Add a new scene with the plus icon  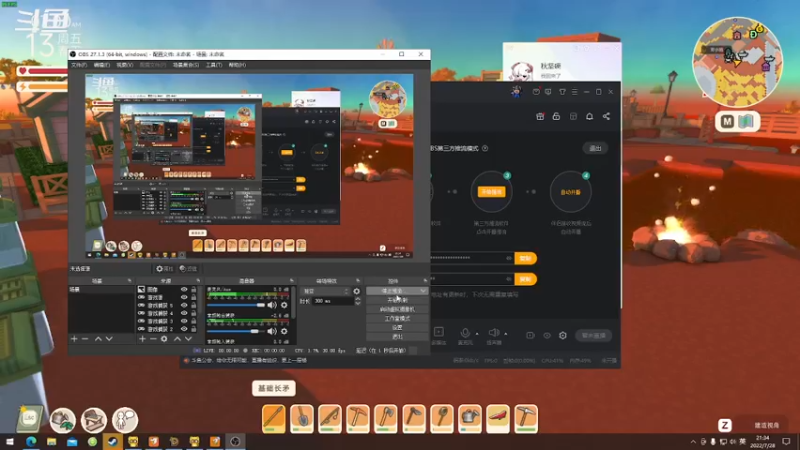click(74, 339)
